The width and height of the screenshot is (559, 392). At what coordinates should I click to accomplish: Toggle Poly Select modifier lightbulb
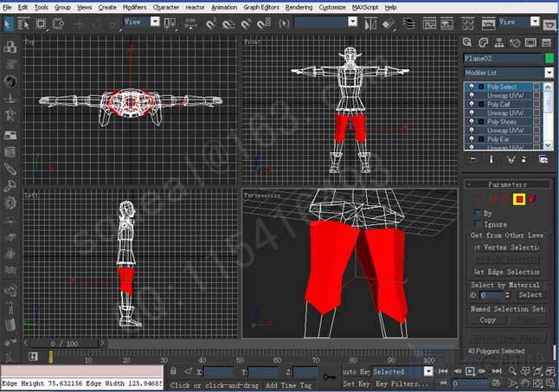point(472,87)
